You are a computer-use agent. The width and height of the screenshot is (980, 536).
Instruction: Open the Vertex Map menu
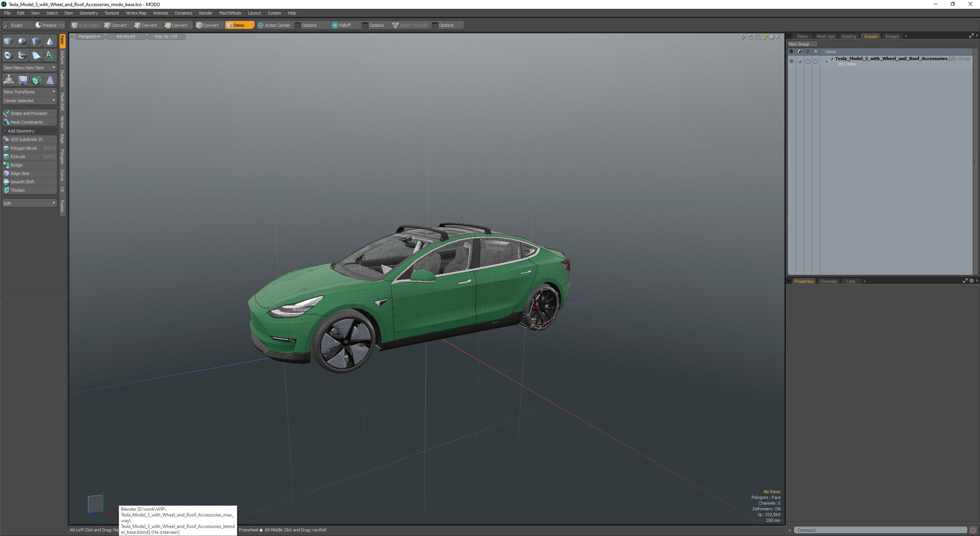click(136, 13)
